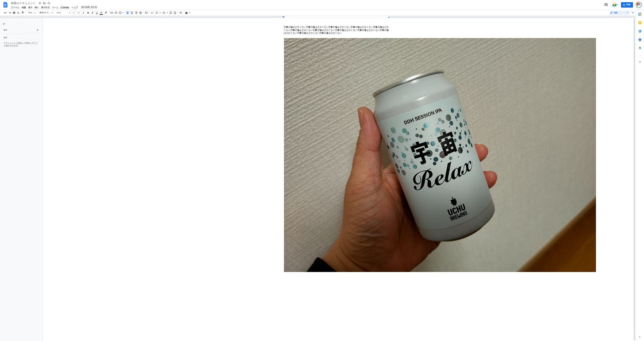Click the Print icon
This screenshot has height=341, width=644.
click(x=14, y=13)
